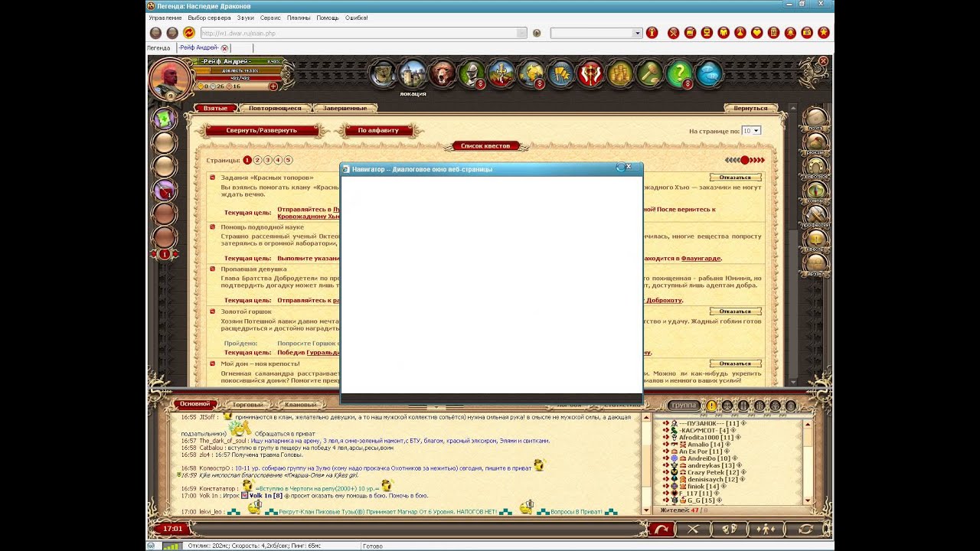Select quest page 2 radio button

click(x=258, y=160)
